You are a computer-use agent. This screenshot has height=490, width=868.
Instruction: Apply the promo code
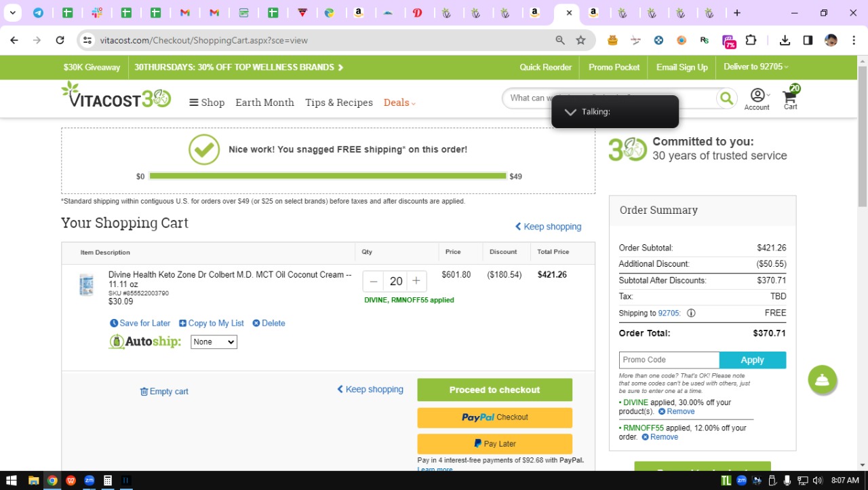[753, 360]
